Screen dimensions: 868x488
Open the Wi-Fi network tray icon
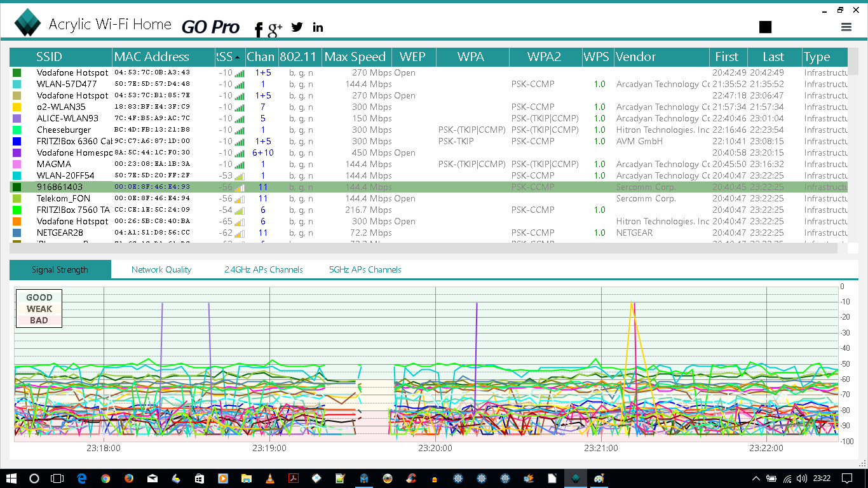coord(788,478)
